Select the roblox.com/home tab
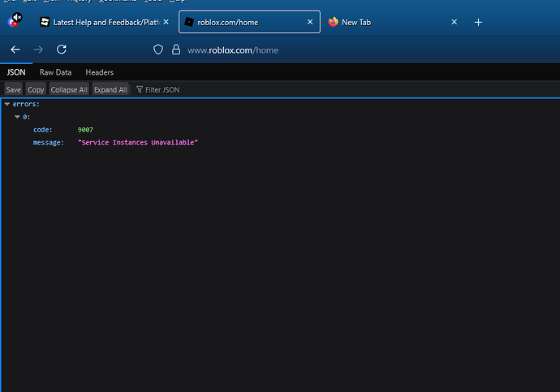The image size is (560, 392). (x=249, y=22)
